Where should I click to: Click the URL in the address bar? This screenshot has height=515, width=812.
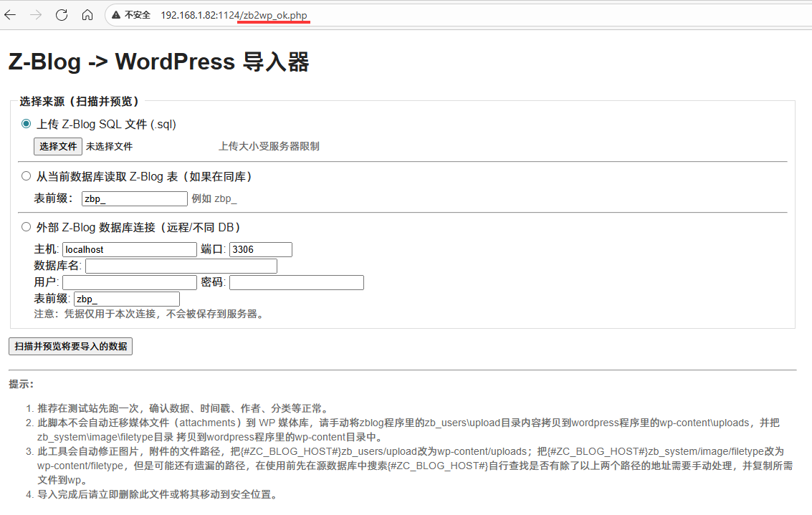coord(234,15)
